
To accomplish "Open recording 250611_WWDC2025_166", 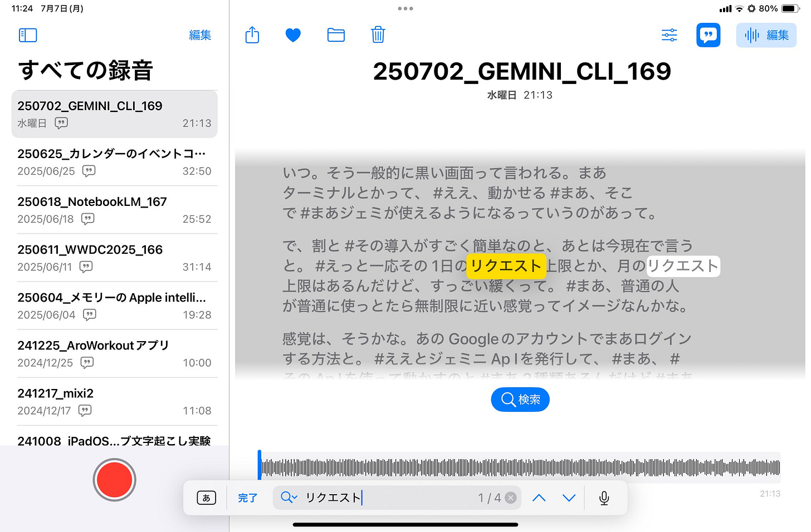I will point(114,258).
